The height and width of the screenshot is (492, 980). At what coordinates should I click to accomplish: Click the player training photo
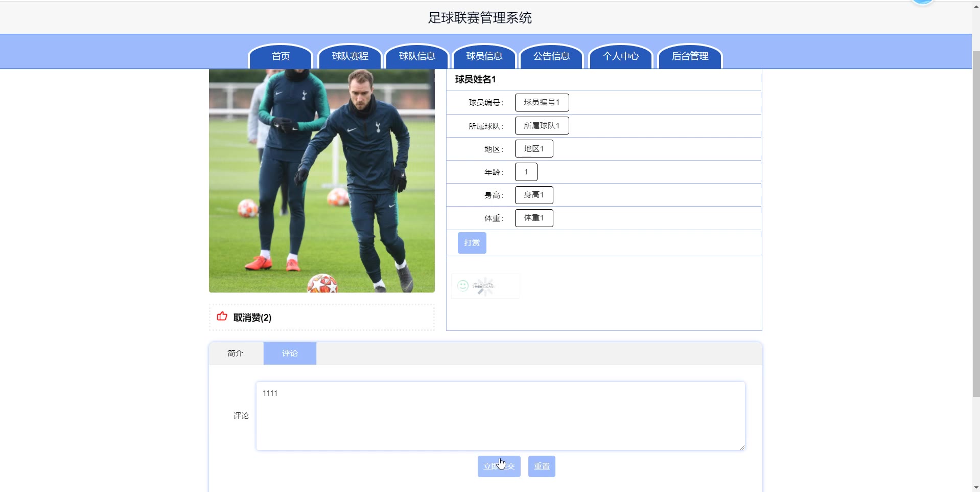click(322, 181)
